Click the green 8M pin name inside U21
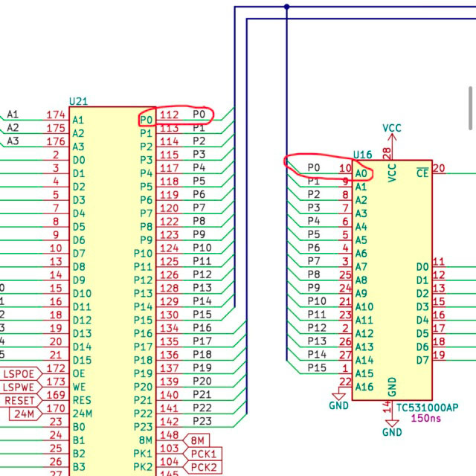476x476 pixels. 146,440
